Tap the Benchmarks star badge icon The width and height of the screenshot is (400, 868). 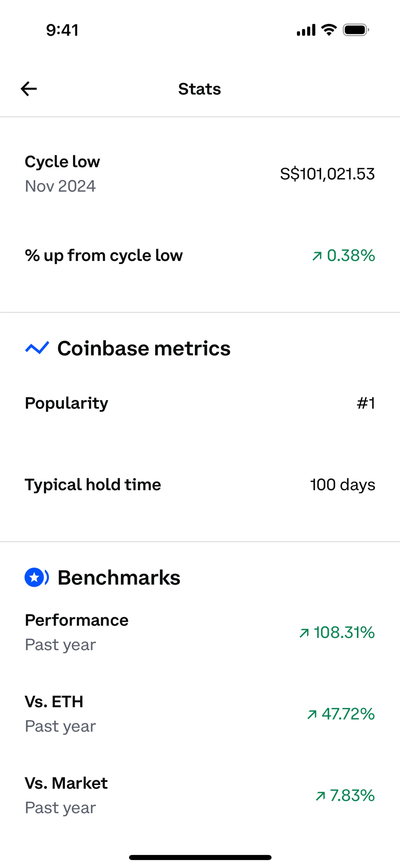36,577
